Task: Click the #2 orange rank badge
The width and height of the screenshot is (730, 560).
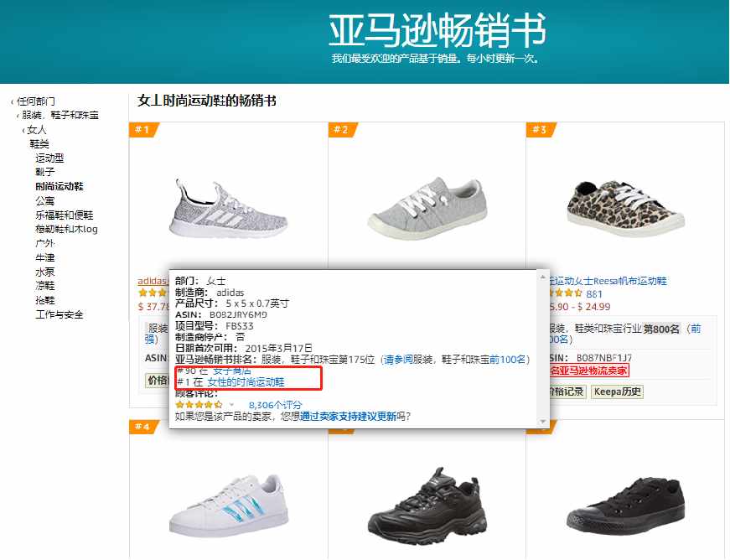Action: 343,130
